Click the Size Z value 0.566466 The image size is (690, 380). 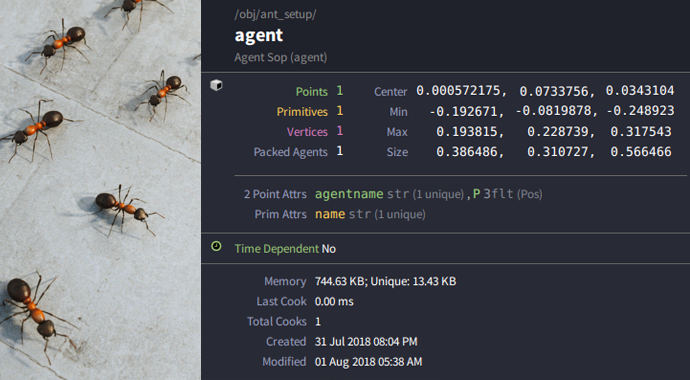pyautogui.click(x=641, y=152)
